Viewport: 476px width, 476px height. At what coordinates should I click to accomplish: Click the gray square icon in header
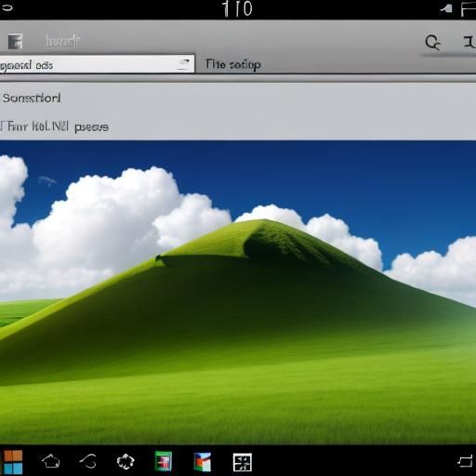[15, 42]
